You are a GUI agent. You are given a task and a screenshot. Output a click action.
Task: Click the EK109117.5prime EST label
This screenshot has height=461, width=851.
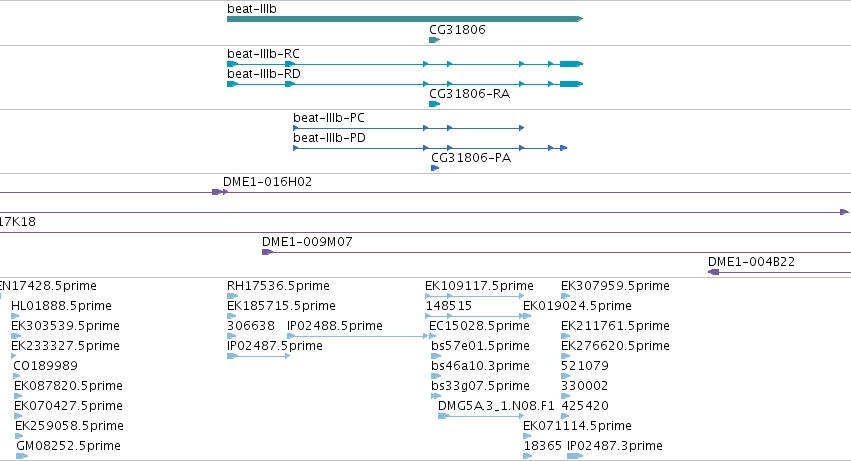[x=479, y=286]
